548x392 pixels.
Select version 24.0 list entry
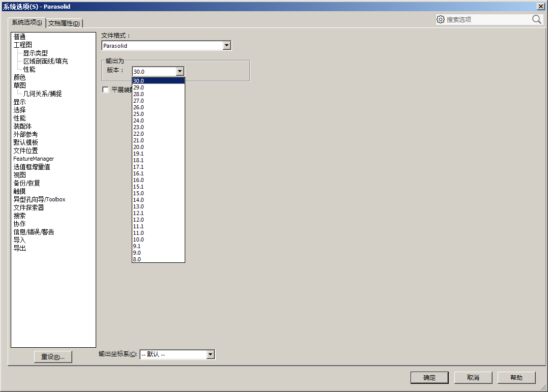158,120
